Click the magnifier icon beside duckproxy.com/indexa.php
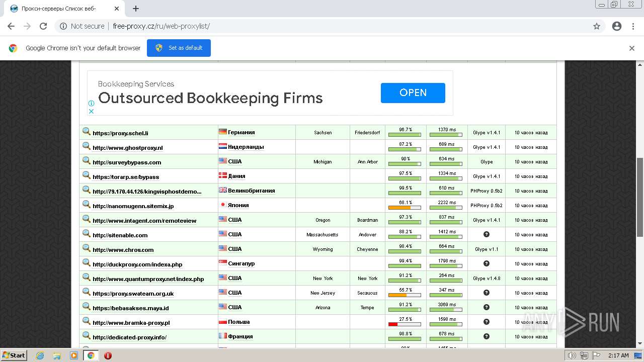 point(87,263)
